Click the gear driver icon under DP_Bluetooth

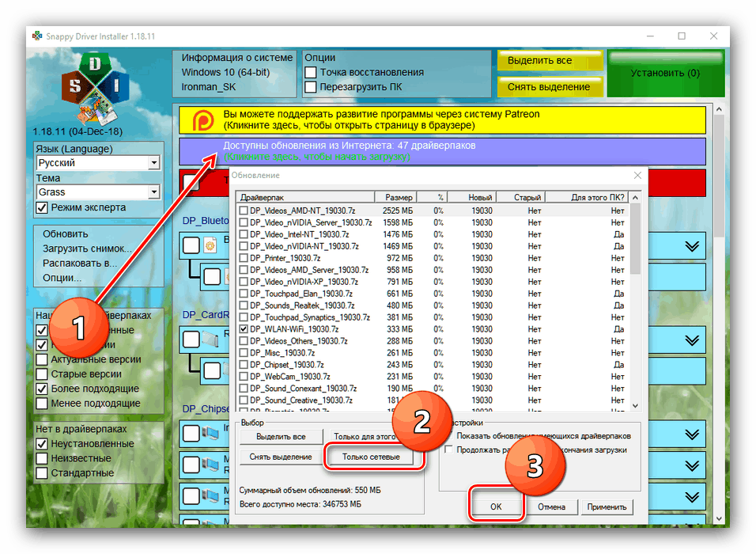[x=210, y=245]
